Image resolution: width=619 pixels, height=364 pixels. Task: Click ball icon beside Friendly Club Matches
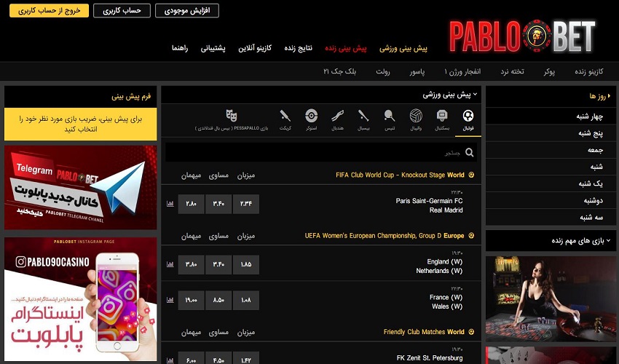pos(471,332)
